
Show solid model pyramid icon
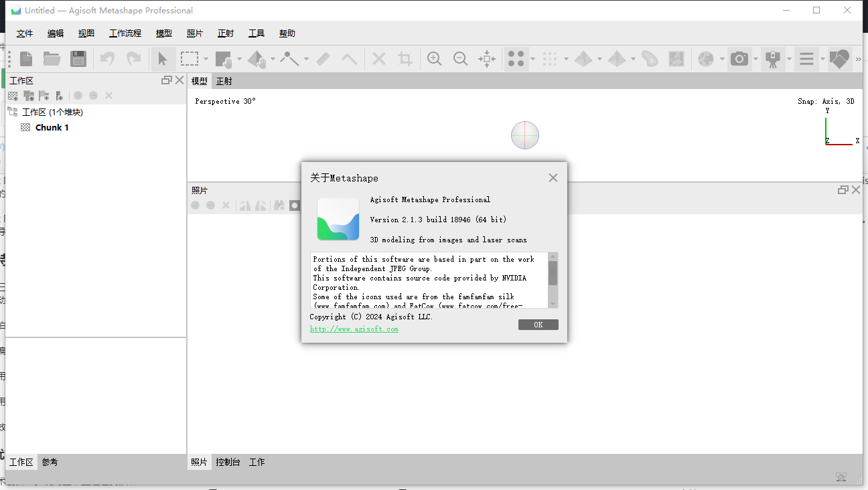583,59
